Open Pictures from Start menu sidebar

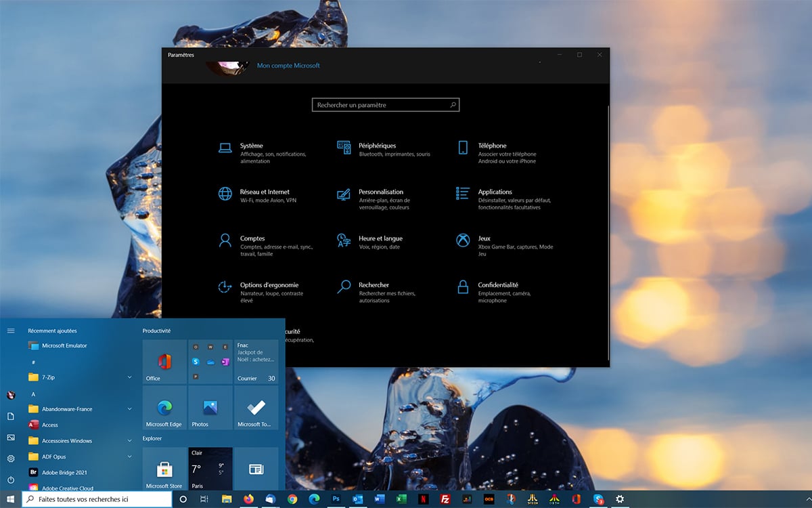(x=11, y=438)
